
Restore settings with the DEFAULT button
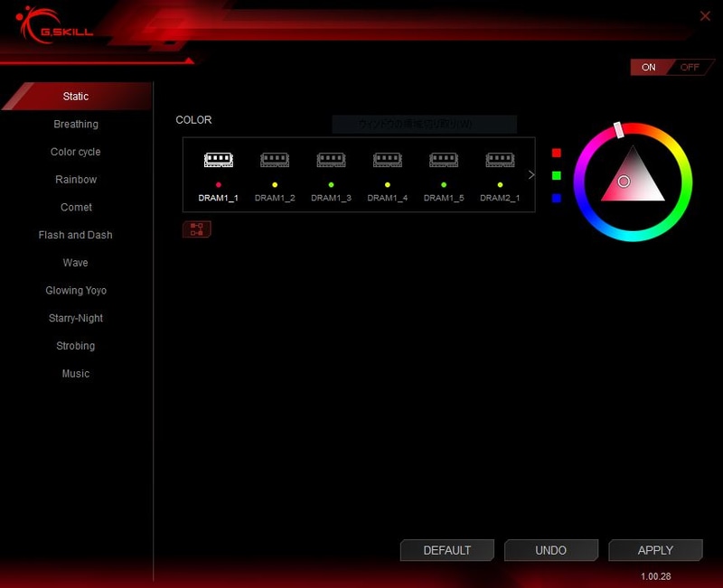coord(446,550)
